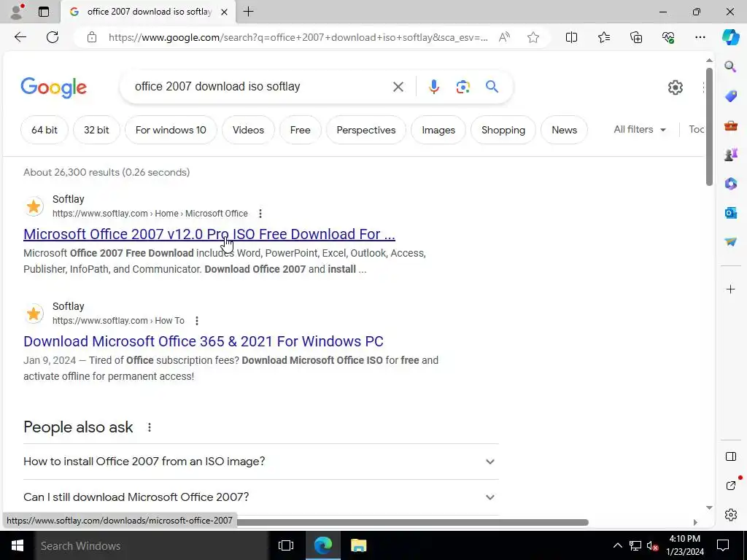Start Google voice search
Screen dimensions: 747x560
(433, 87)
